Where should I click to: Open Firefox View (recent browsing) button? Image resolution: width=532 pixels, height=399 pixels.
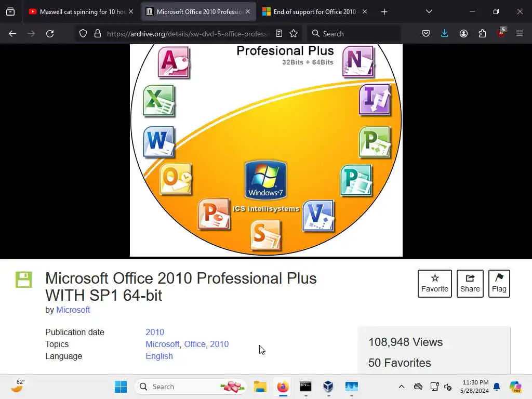point(10,12)
